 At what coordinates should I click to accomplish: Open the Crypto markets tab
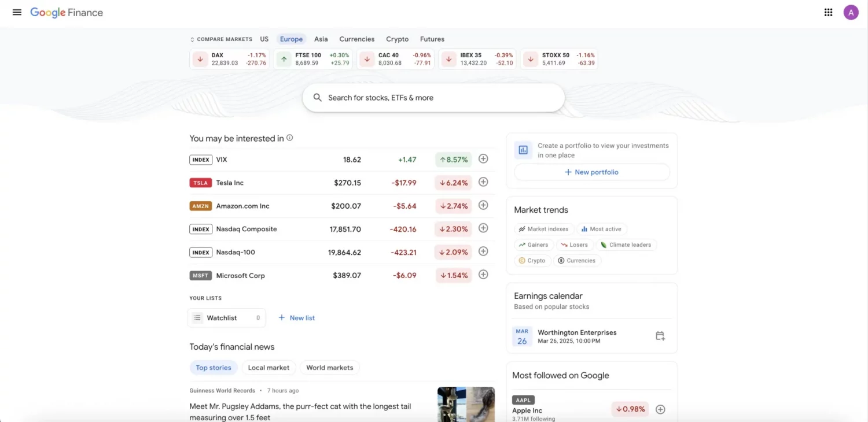[x=398, y=39]
